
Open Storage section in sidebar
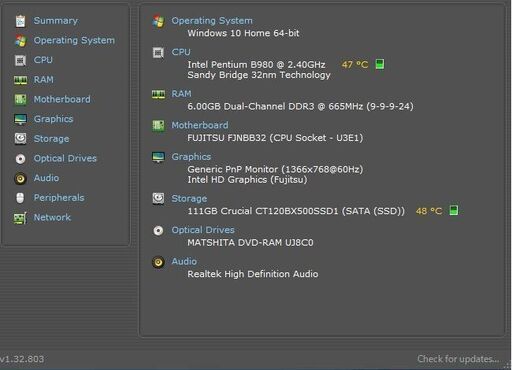tap(51, 139)
